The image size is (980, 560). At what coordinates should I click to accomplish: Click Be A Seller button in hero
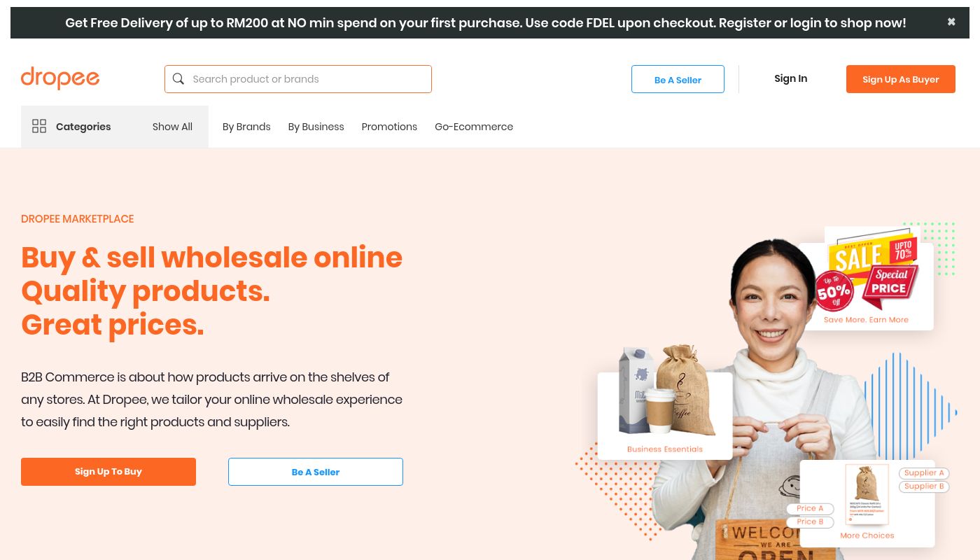[316, 472]
